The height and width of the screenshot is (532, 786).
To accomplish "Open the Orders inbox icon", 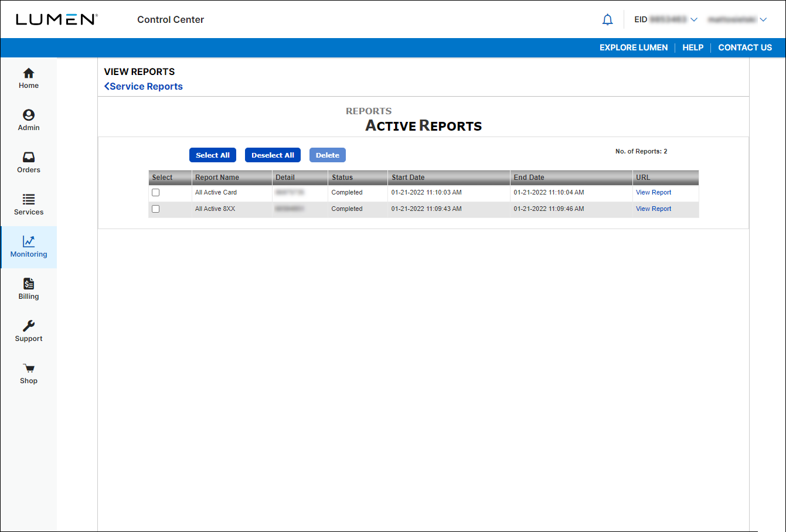I will (x=29, y=157).
